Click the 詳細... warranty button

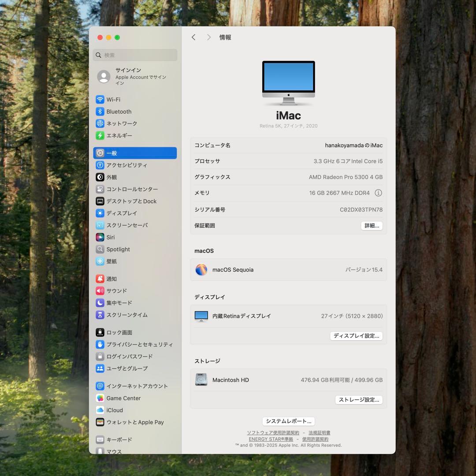[372, 226]
